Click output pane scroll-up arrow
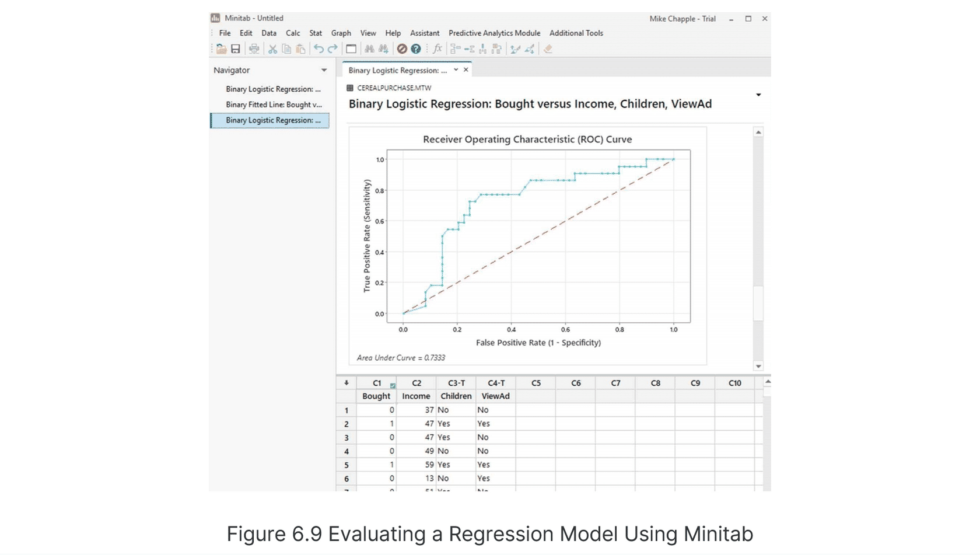Screen dimensions: 980x558 tap(758, 132)
